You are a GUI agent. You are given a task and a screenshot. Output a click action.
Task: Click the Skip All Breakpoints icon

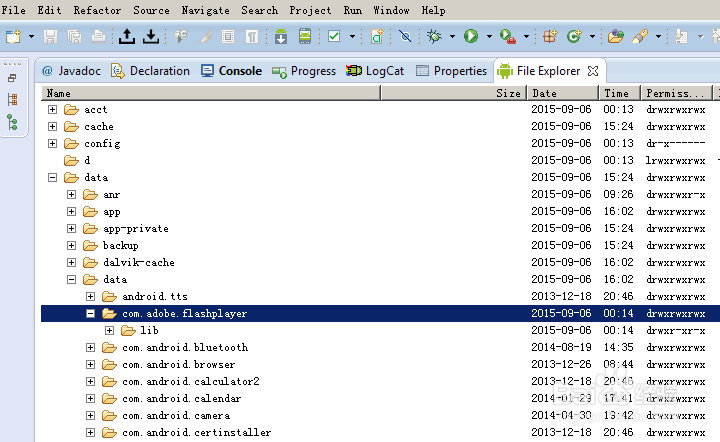point(405,36)
